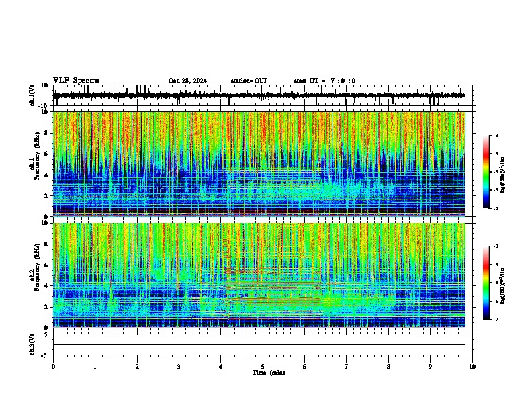The image size is (532, 411).
Task: Click the "-7" label on the ch.1 colorbar
Action: point(495,208)
